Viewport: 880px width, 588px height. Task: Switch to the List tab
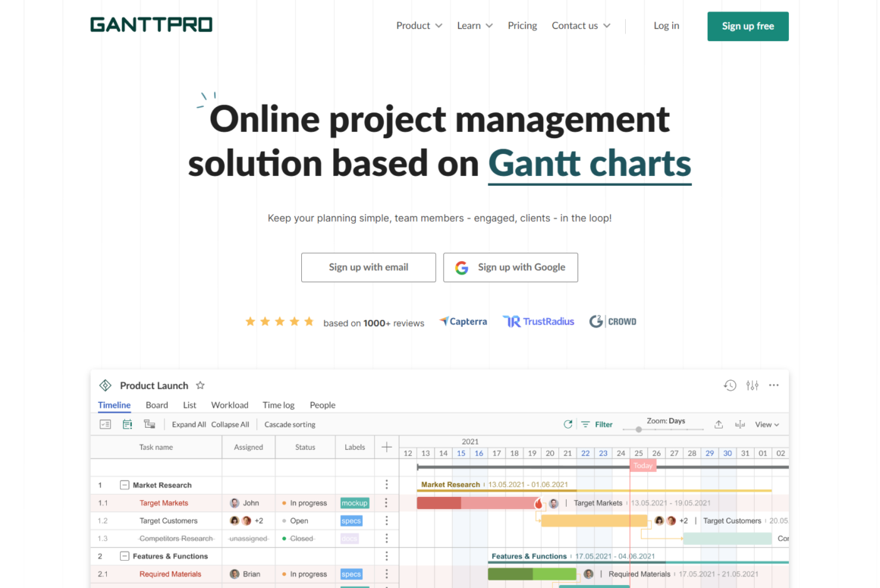click(x=190, y=405)
